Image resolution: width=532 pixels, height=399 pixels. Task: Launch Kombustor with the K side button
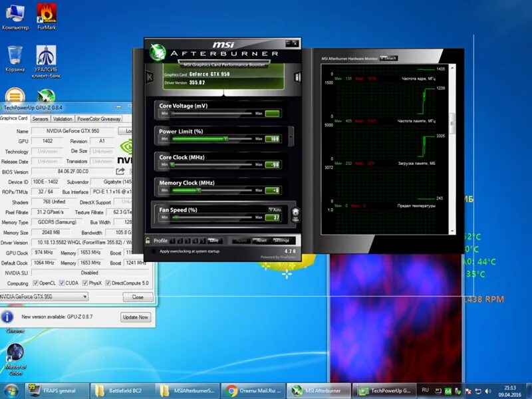pyautogui.click(x=149, y=77)
